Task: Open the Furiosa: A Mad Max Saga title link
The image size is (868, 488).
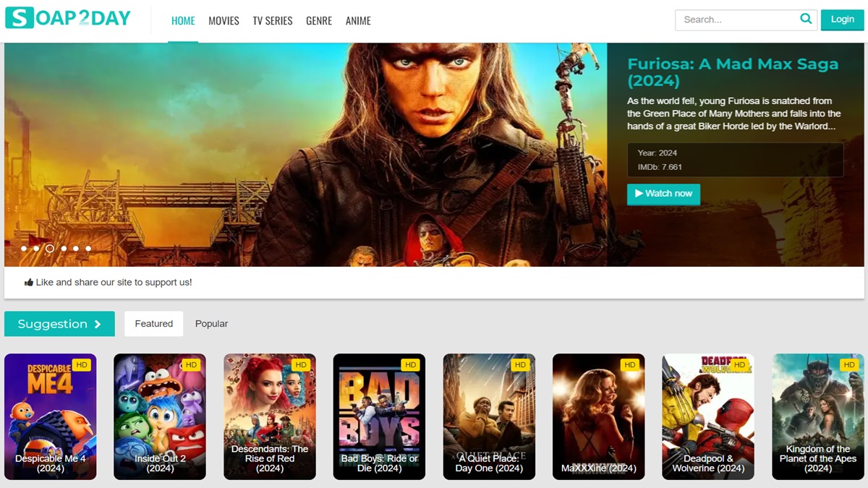Action: (x=733, y=72)
